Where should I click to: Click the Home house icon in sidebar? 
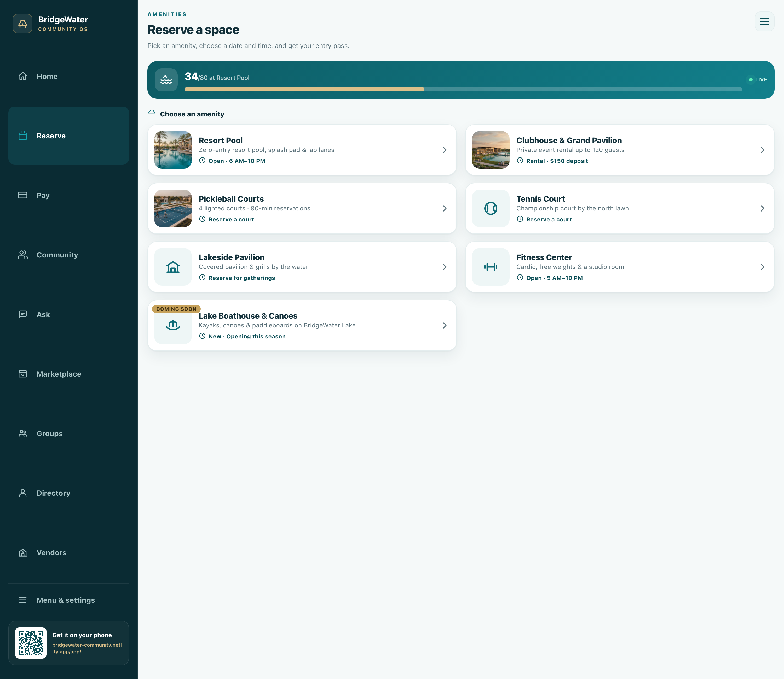tap(23, 76)
